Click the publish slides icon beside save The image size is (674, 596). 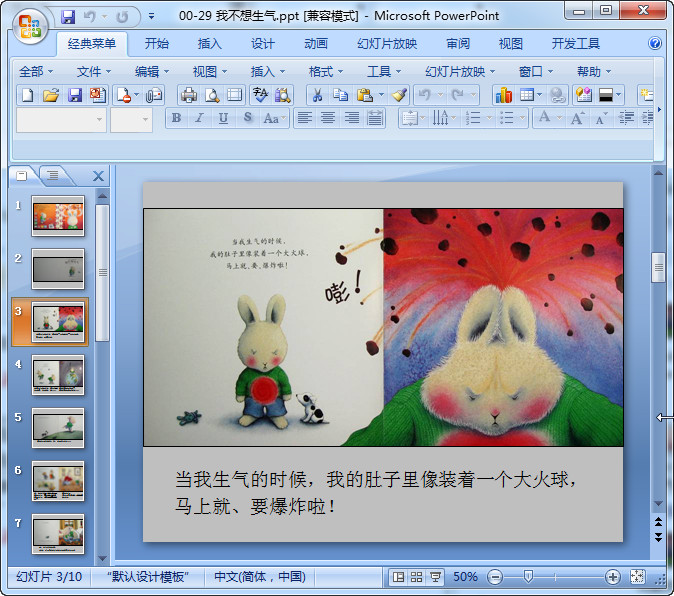coord(98,95)
